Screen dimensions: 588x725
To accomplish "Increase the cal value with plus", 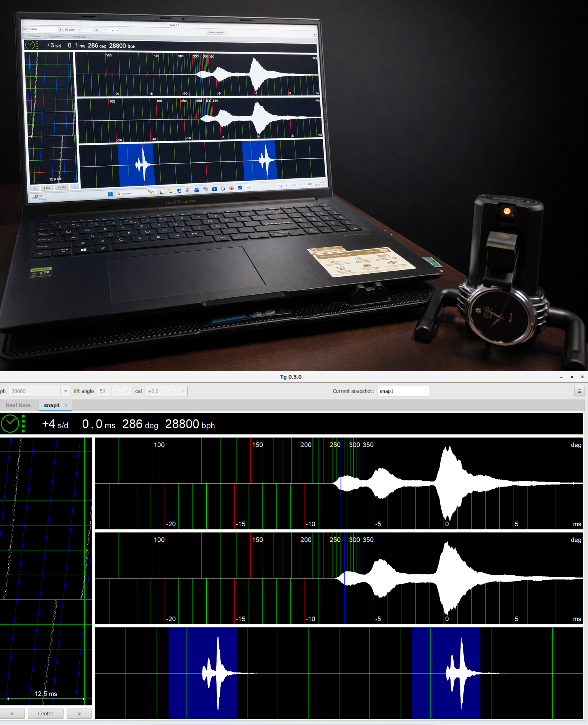I will point(182,391).
